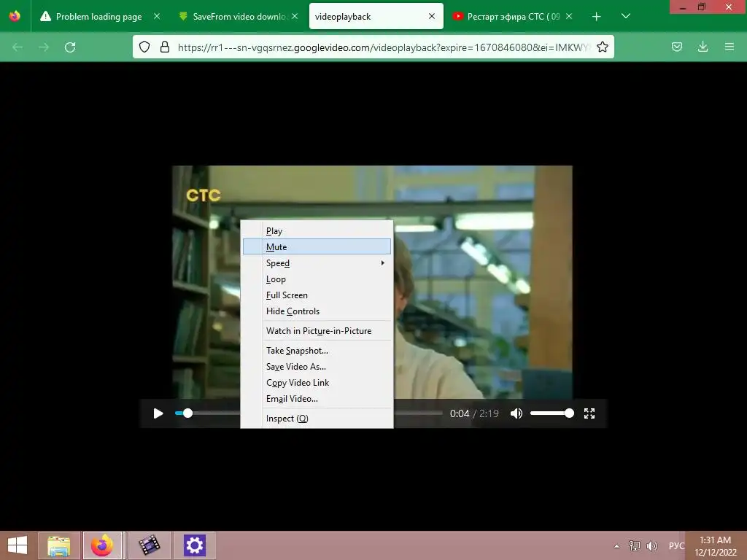Go forward with the forward arrow
Screen dimensions: 747x560
click(x=44, y=47)
